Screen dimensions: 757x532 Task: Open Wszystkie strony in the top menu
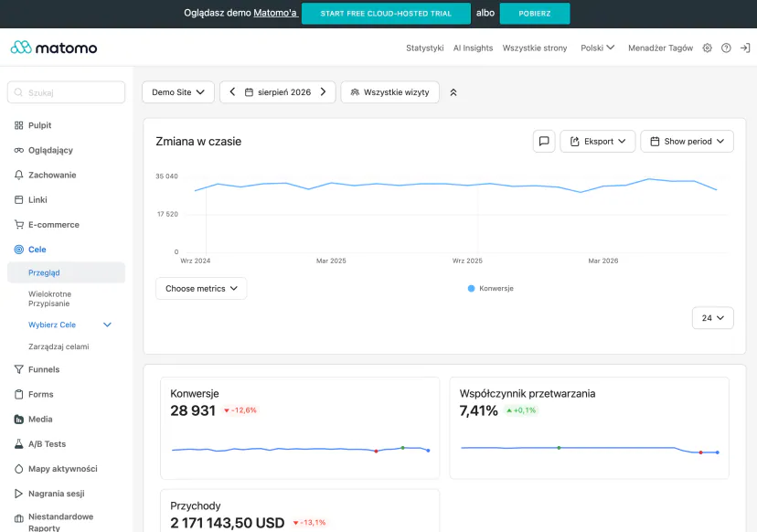pos(535,48)
